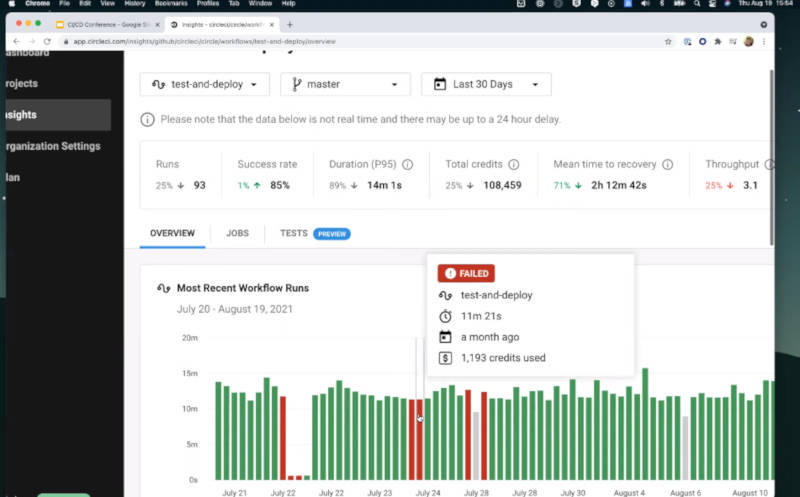
Task: Click the calendar icon beside a month ago
Action: tap(445, 337)
